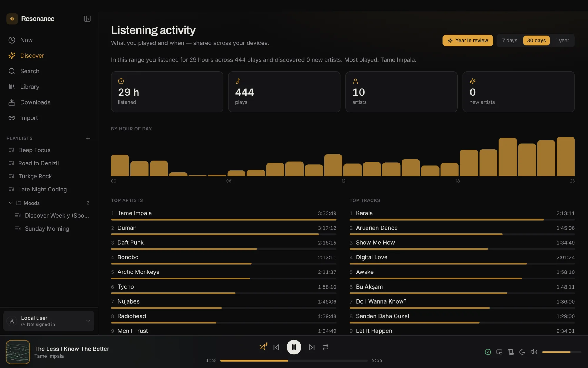Click the now-playing album artwork
588x368 pixels.
[x=18, y=352]
